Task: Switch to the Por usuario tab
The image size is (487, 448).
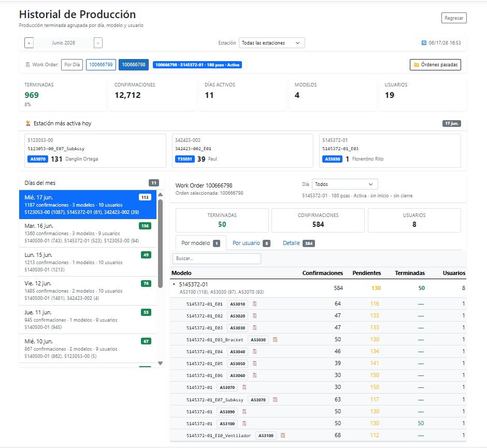Action: pyautogui.click(x=251, y=243)
